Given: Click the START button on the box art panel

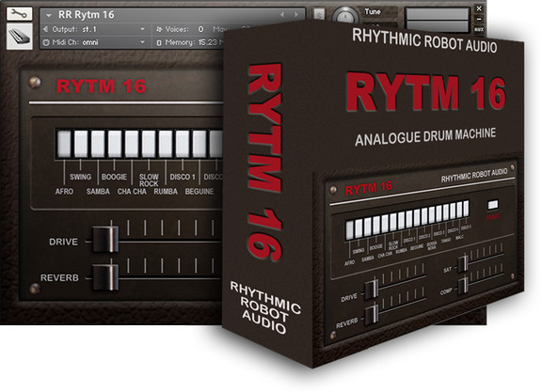Looking at the screenshot, I should tap(492, 205).
